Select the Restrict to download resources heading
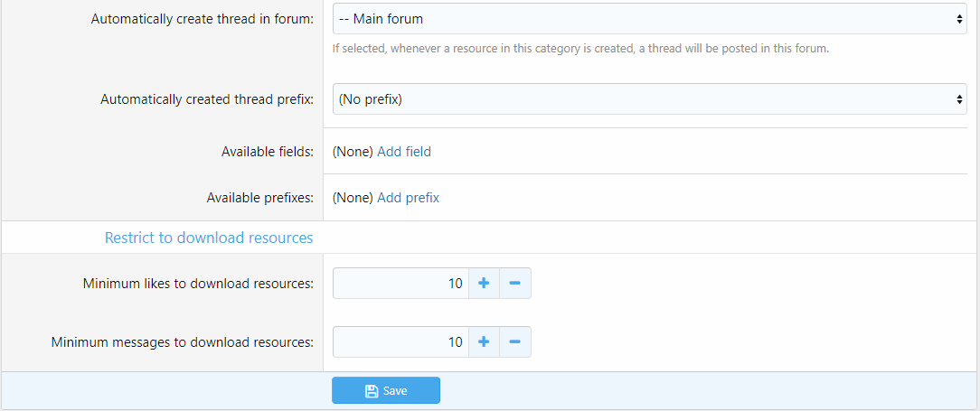This screenshot has width=980, height=411. (209, 238)
